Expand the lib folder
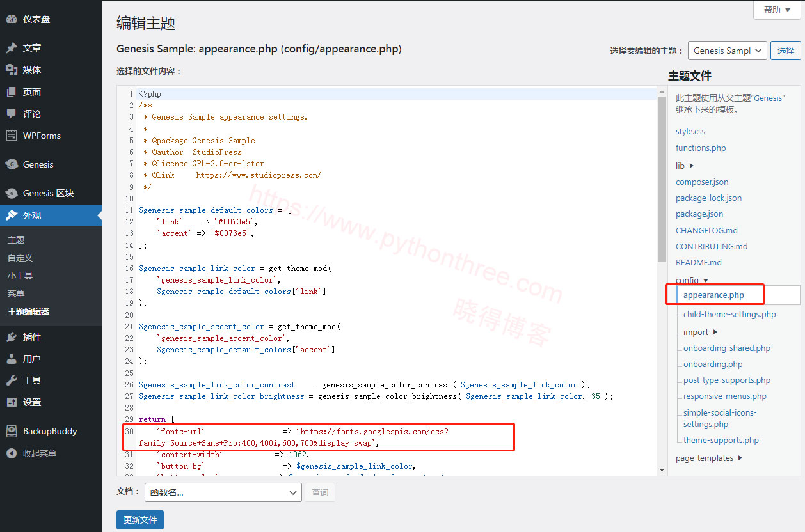 [x=685, y=166]
